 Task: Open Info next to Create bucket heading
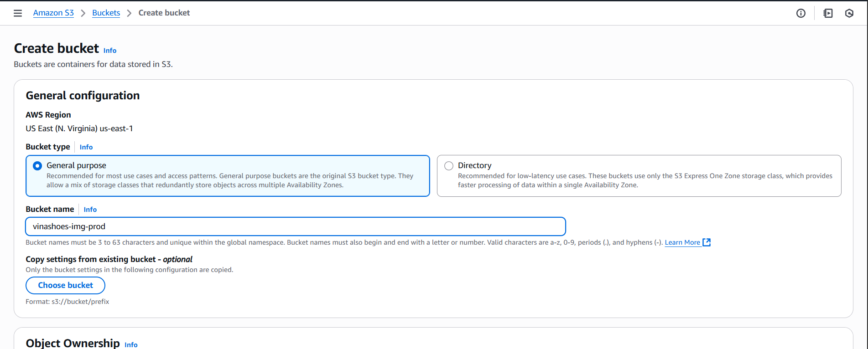[x=110, y=51]
